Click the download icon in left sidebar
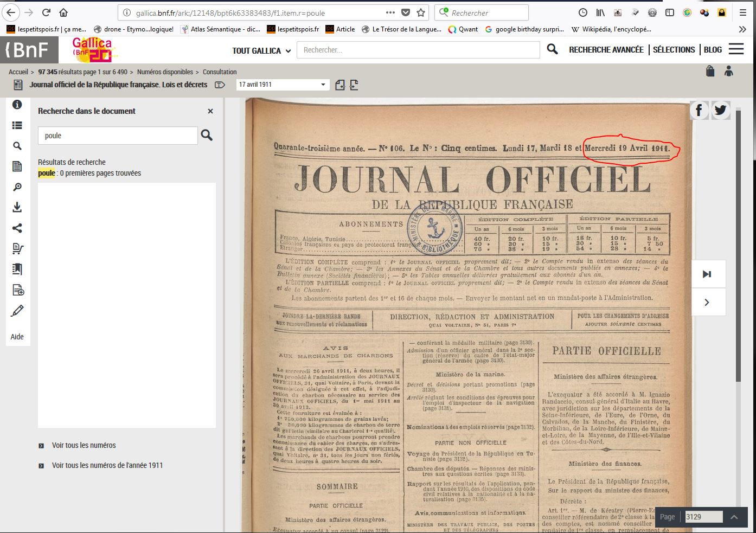 click(17, 207)
